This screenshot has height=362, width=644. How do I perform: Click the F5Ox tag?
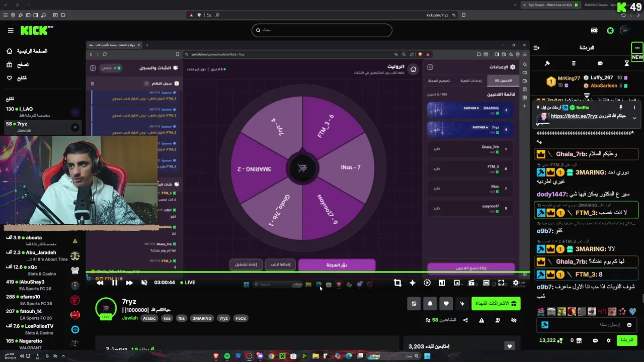pos(241,318)
